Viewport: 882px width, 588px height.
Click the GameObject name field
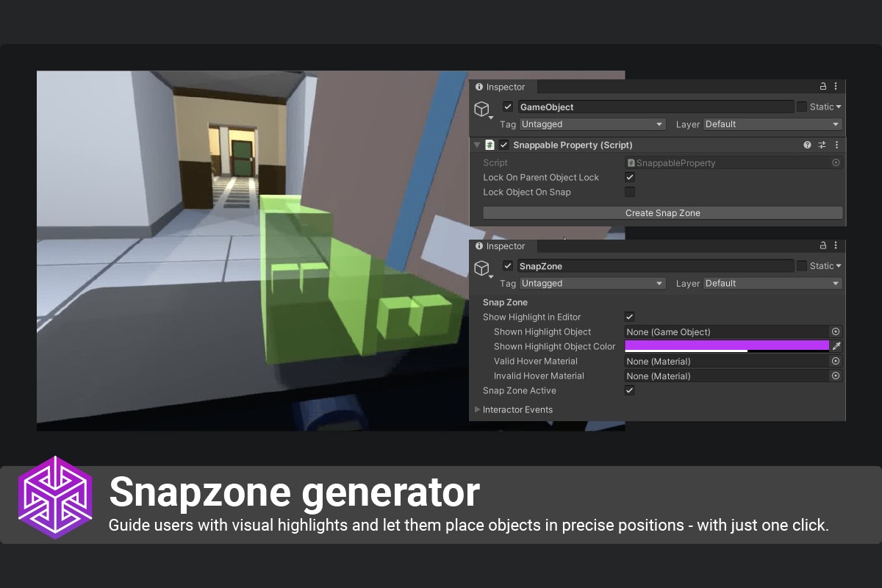click(656, 107)
